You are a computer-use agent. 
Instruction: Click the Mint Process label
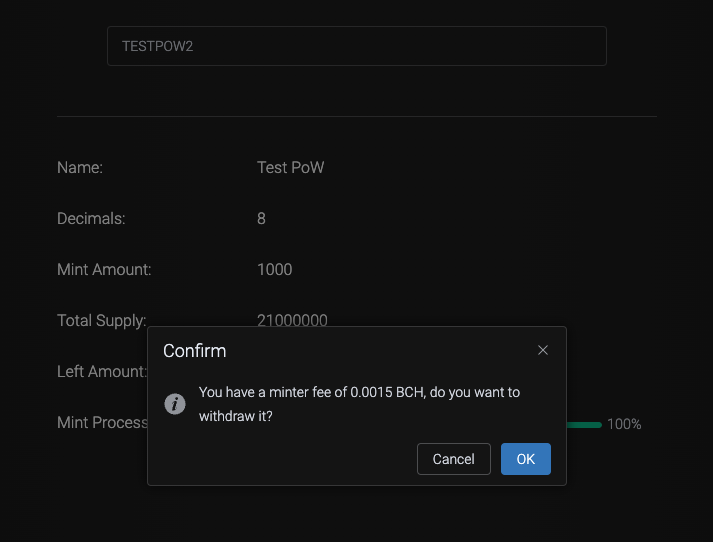point(102,423)
